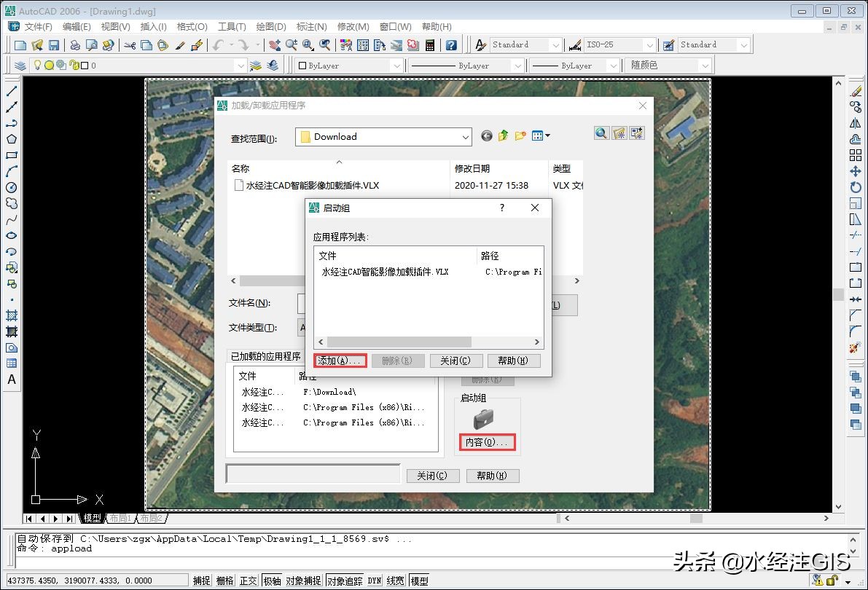868x590 pixels.
Task: Select the Table tool in Draw toolbar
Action: coord(12,363)
